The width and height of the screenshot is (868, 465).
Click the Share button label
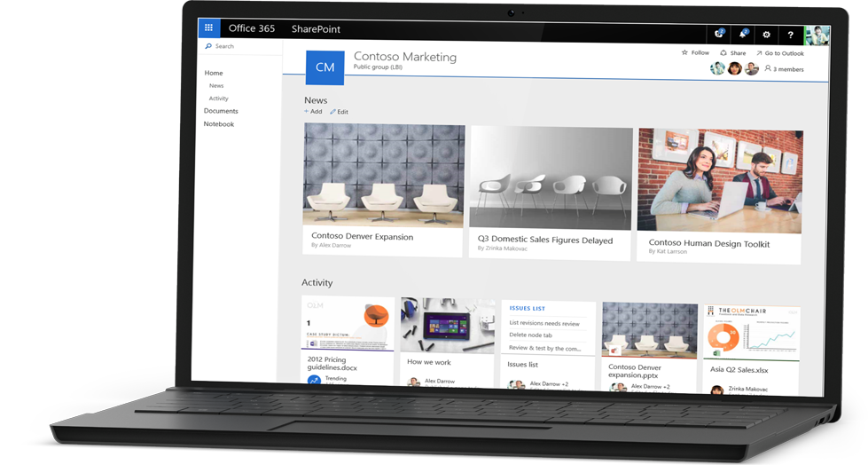click(x=738, y=53)
